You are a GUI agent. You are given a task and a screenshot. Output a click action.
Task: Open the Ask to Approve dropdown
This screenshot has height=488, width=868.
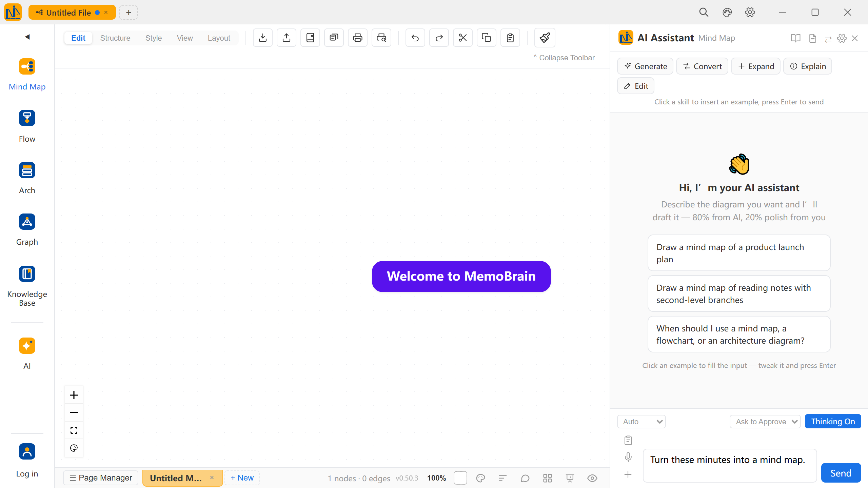pyautogui.click(x=765, y=422)
